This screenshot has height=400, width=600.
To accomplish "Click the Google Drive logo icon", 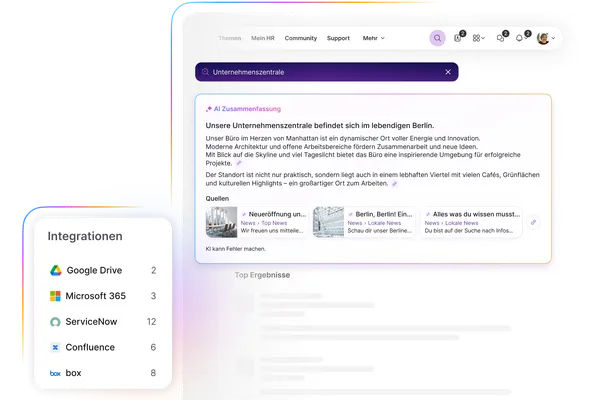I will point(56,271).
